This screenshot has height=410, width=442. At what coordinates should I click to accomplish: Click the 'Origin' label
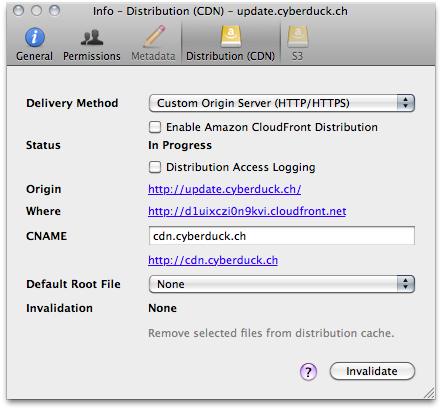44,189
